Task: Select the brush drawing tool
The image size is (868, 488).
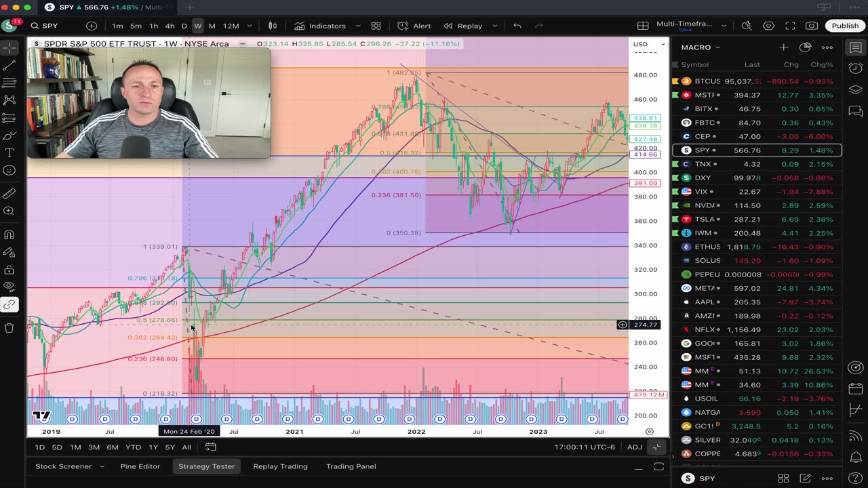Action: pos(9,136)
